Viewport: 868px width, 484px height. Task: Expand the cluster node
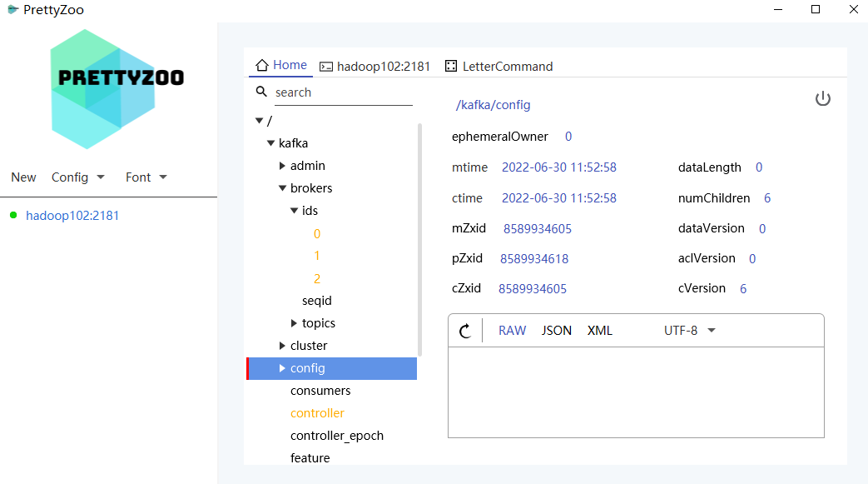pyautogui.click(x=282, y=346)
